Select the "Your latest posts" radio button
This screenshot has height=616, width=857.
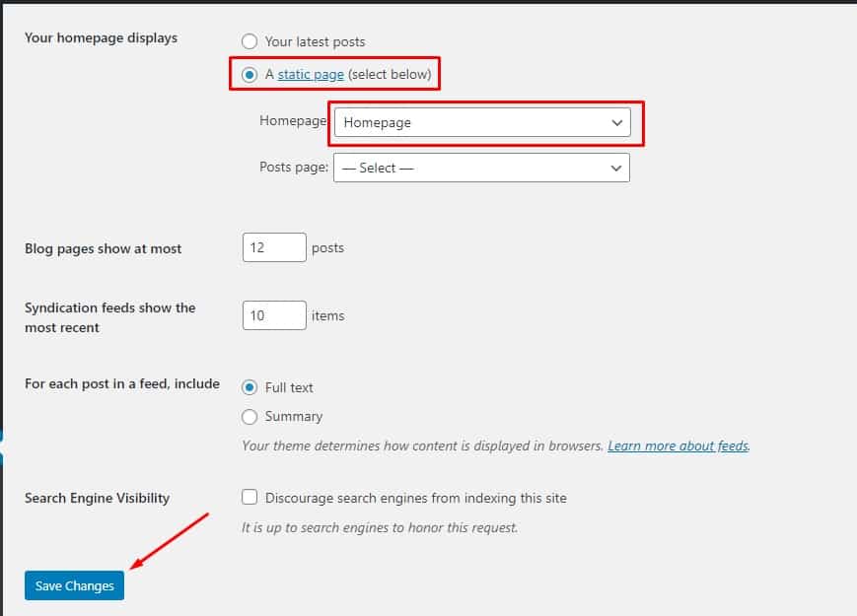click(x=250, y=41)
